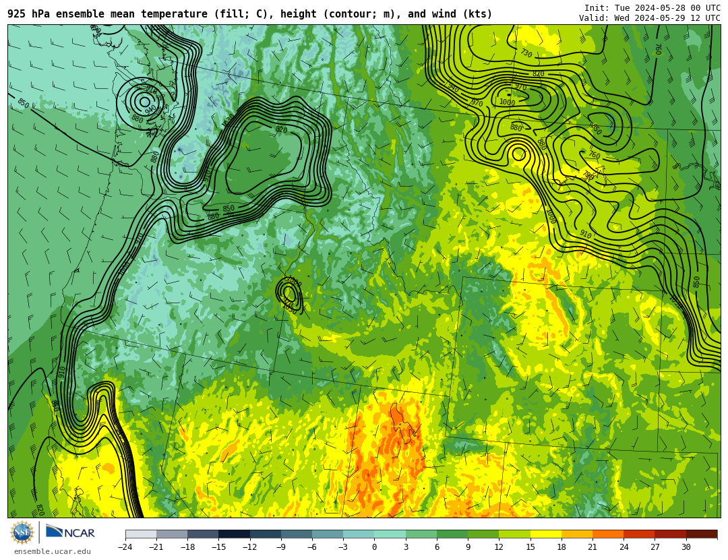
Task: Click the 15 colorbar tick label
Action: pyautogui.click(x=530, y=547)
